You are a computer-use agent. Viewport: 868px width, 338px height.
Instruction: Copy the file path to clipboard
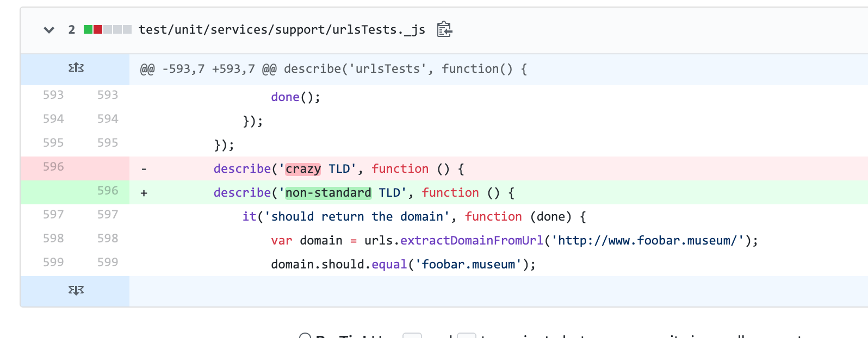(444, 29)
